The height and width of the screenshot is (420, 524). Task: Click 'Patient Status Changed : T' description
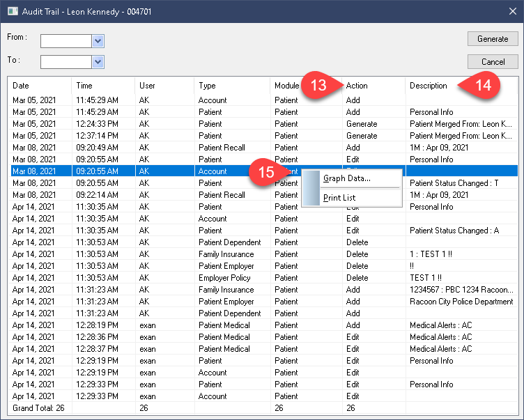pyautogui.click(x=454, y=183)
